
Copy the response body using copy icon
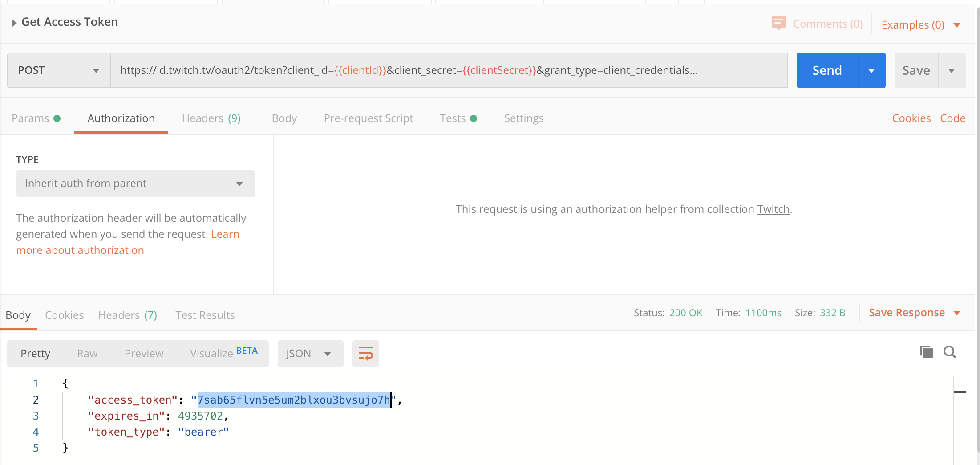click(926, 352)
